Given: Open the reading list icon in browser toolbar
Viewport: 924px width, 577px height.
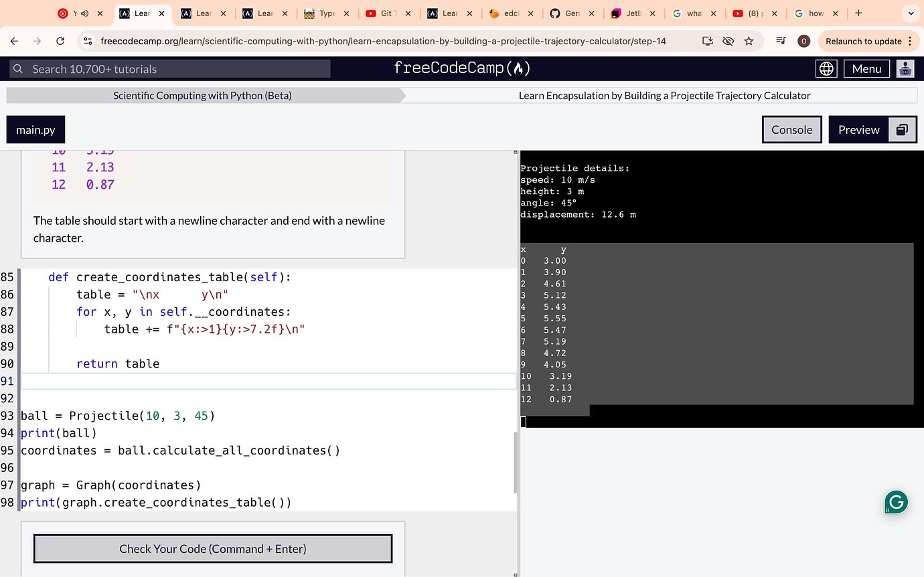Looking at the screenshot, I should [x=780, y=41].
